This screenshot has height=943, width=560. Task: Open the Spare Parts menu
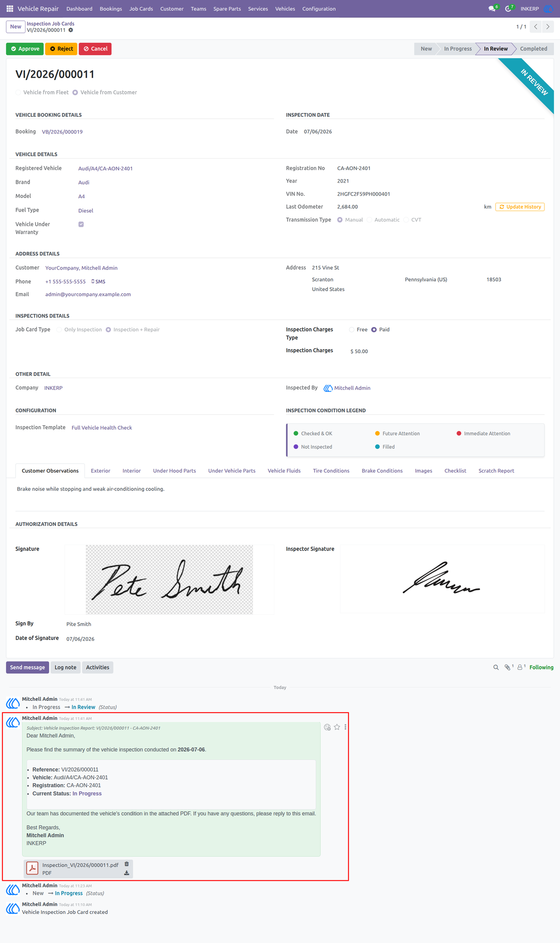click(x=227, y=9)
